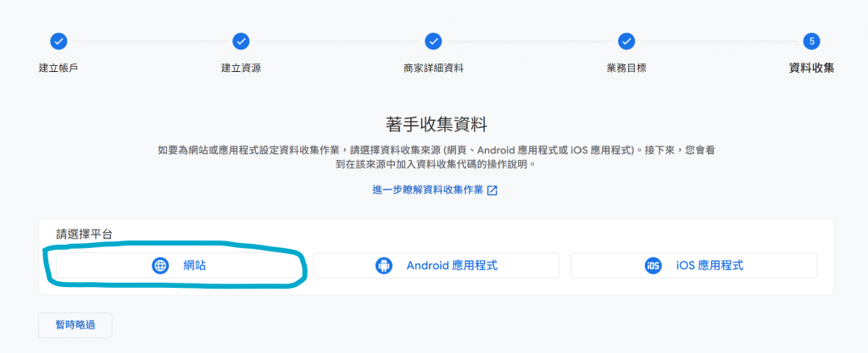Click the Android robot icon
This screenshot has width=868, height=353.
pyautogui.click(x=384, y=266)
